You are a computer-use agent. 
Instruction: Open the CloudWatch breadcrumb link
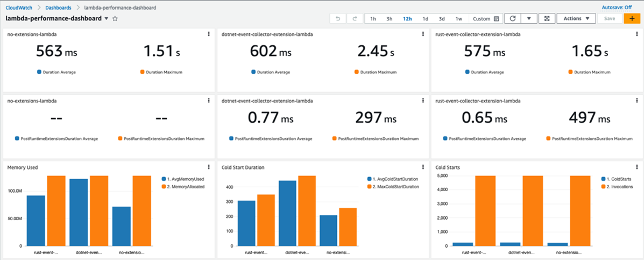(x=19, y=8)
